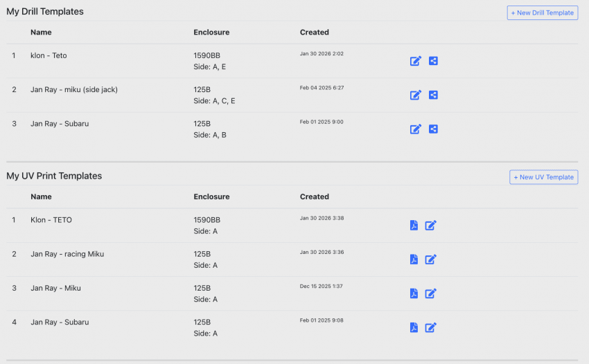589x364 pixels.
Task: Edit Jan Ray - miku (side jack) drill template
Action: (x=416, y=95)
